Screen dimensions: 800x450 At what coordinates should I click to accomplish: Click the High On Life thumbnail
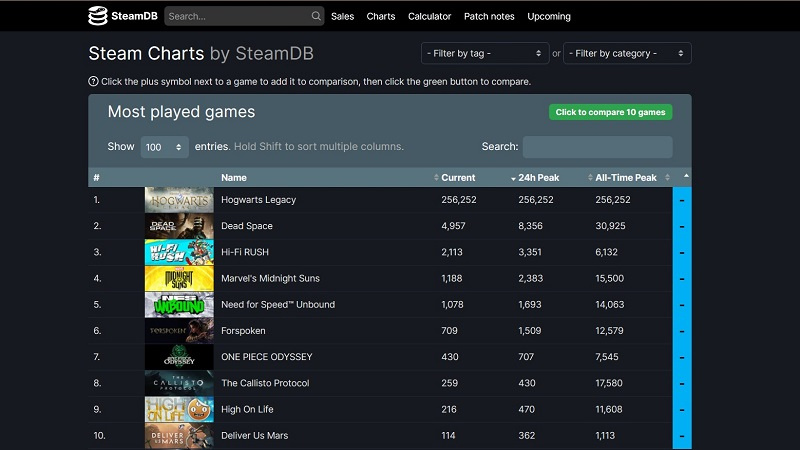179,410
